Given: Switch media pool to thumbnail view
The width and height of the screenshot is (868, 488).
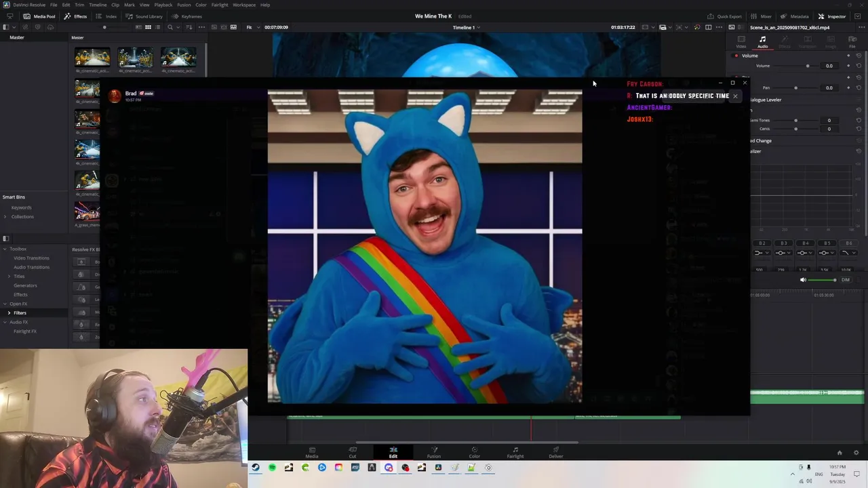Looking at the screenshot, I should (148, 27).
